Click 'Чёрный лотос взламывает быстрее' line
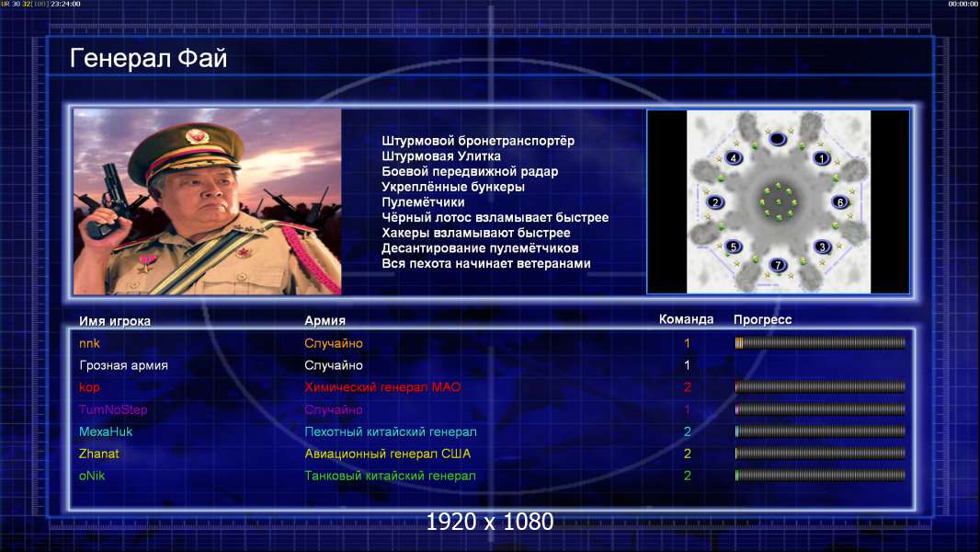 coord(495,217)
